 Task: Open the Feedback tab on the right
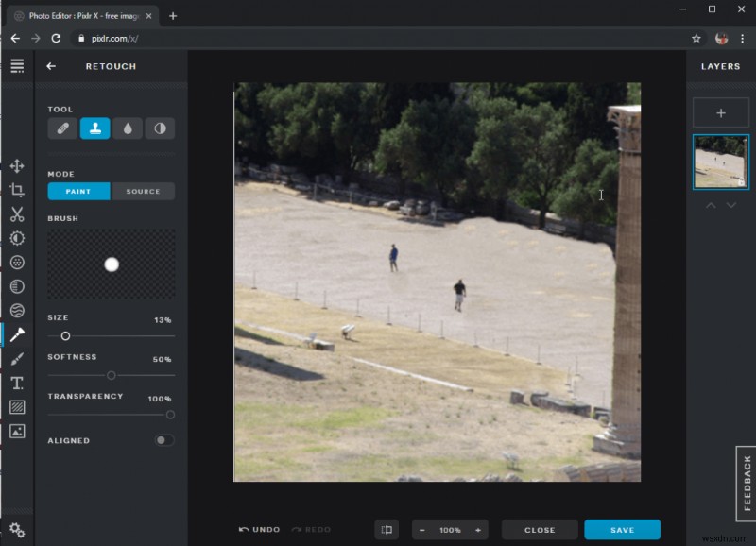coord(746,484)
